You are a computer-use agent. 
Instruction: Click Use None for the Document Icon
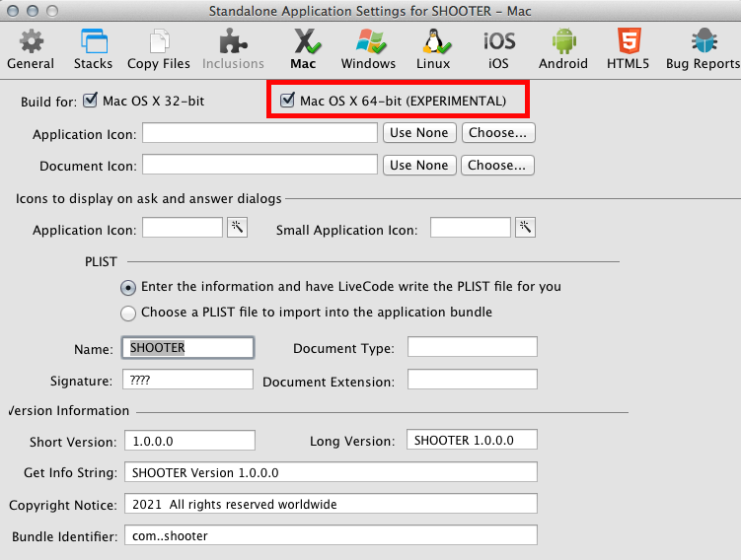418,165
